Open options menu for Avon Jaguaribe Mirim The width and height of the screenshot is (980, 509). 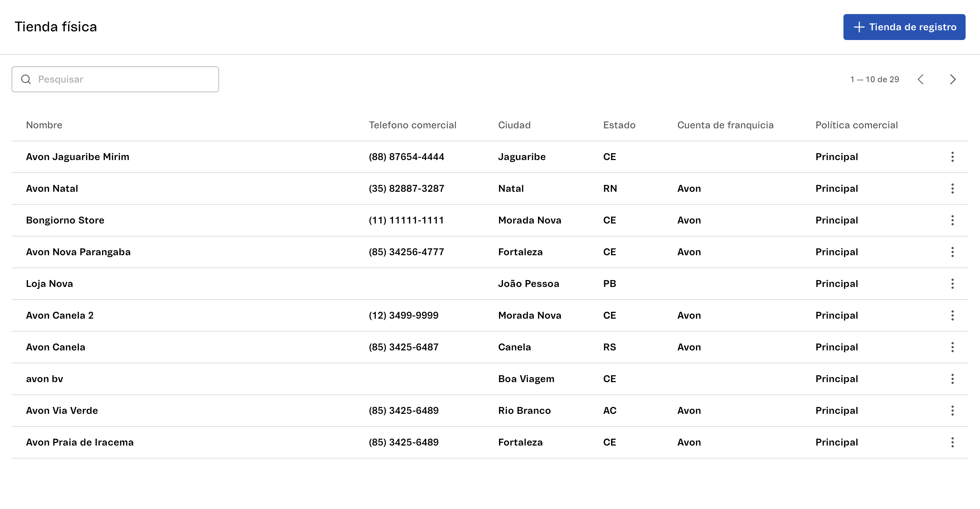[952, 157]
